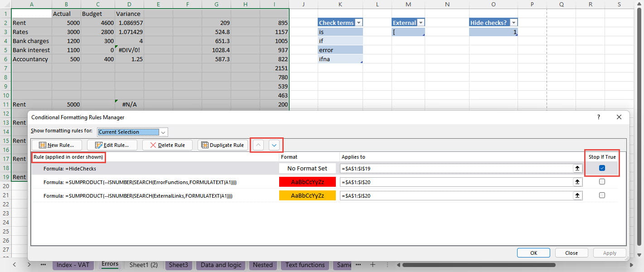
Task: Enable Stop If True for the ErrorFunctions rule
Action: pyautogui.click(x=601, y=181)
